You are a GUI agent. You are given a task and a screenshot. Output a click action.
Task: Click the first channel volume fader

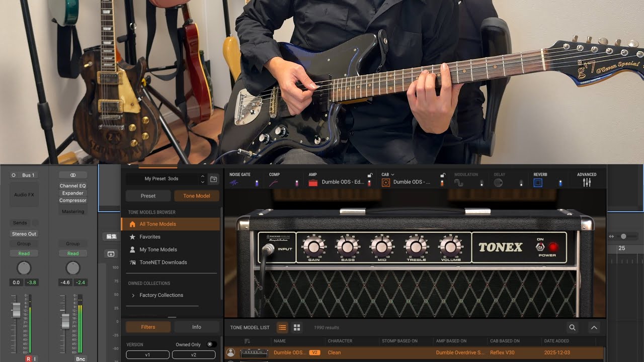(x=16, y=310)
